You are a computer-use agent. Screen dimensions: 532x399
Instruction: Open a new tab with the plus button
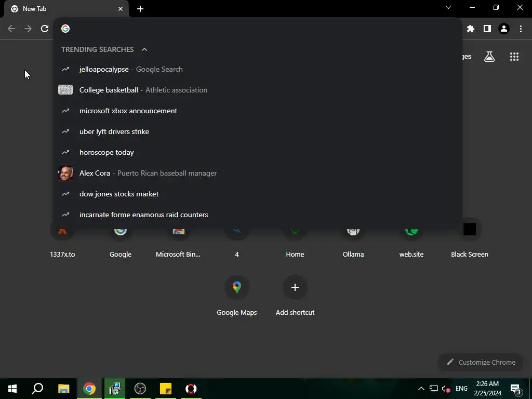click(140, 9)
